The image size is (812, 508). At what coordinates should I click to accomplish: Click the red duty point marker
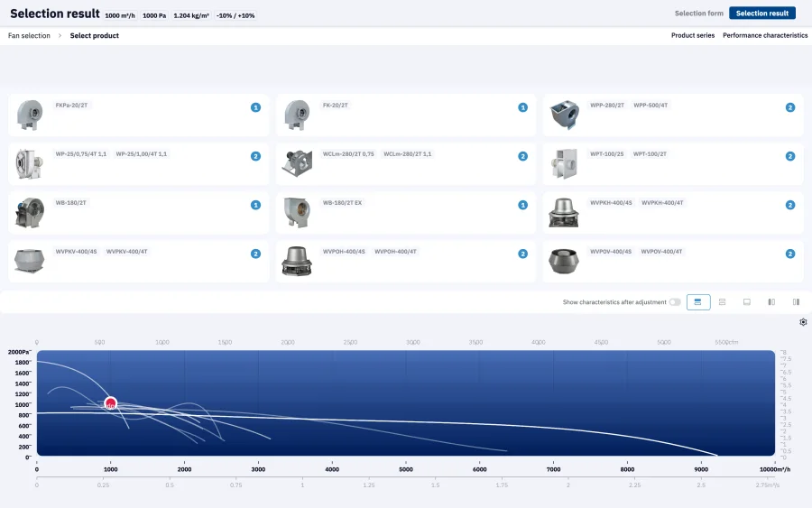(110, 403)
